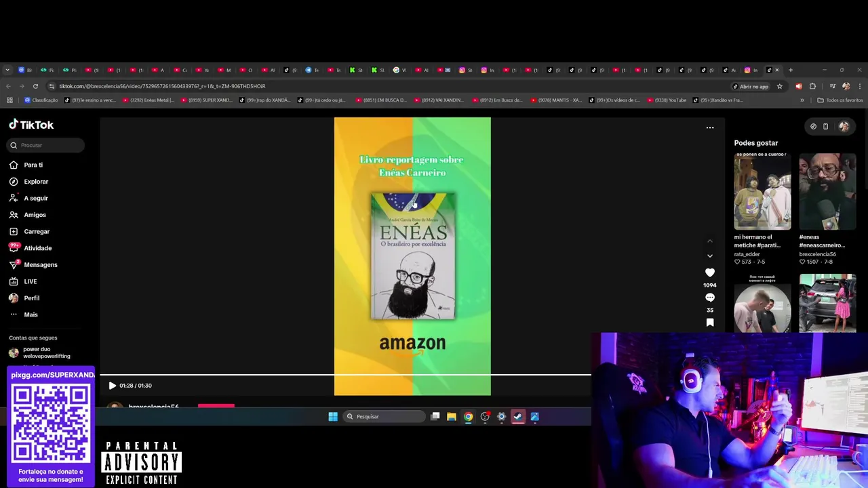The width and height of the screenshot is (868, 488).
Task: Bookmark the video with the save icon
Action: tap(710, 323)
